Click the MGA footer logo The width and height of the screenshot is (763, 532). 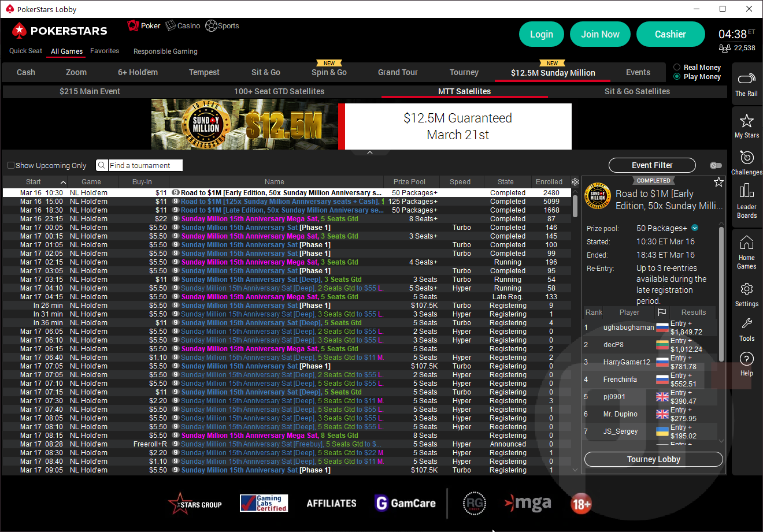527,503
